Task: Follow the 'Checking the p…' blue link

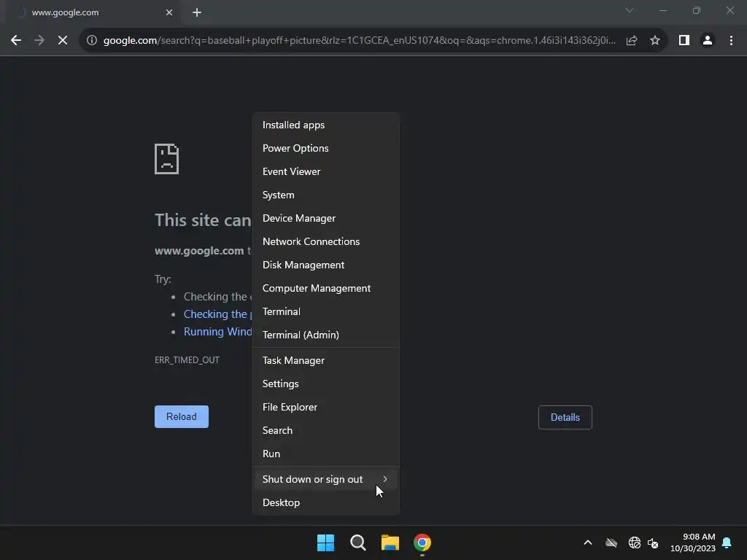Action: pyautogui.click(x=217, y=314)
